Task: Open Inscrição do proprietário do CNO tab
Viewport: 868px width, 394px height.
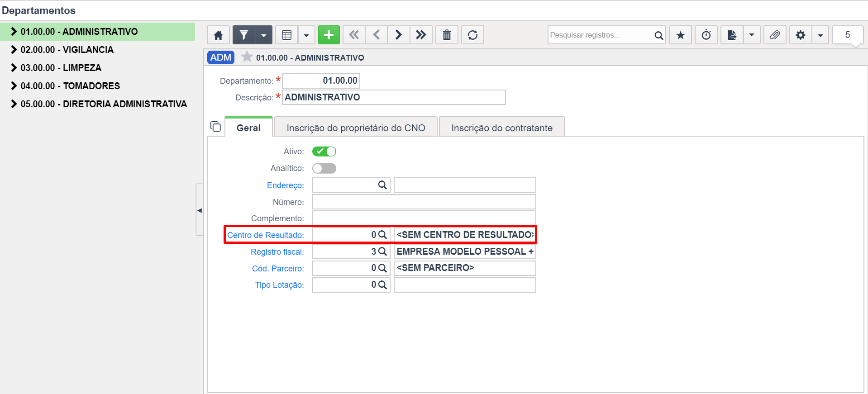Action: [x=356, y=128]
